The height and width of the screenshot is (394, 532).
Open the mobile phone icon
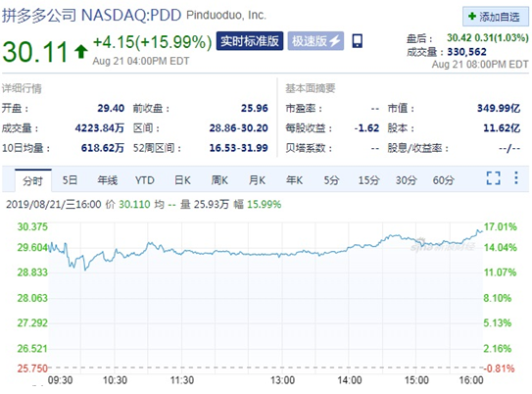tap(357, 41)
